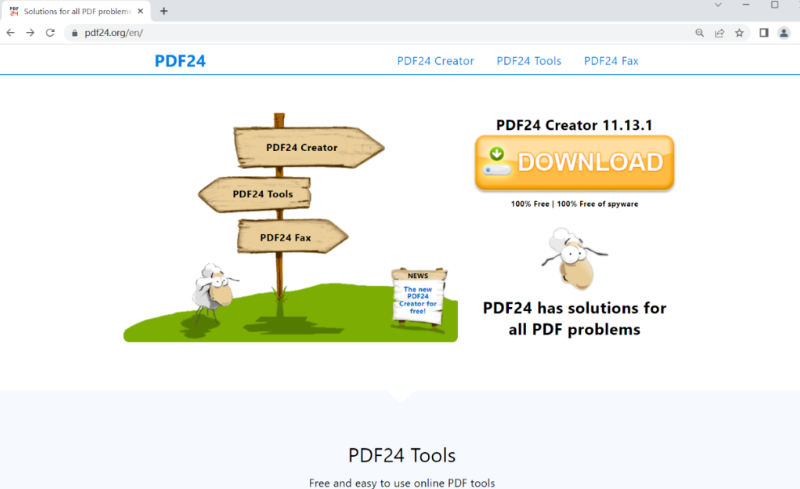Image resolution: width=800 pixels, height=489 pixels.
Task: Click the 'PDF24 Creator 11.13.1' heading
Action: click(574, 125)
